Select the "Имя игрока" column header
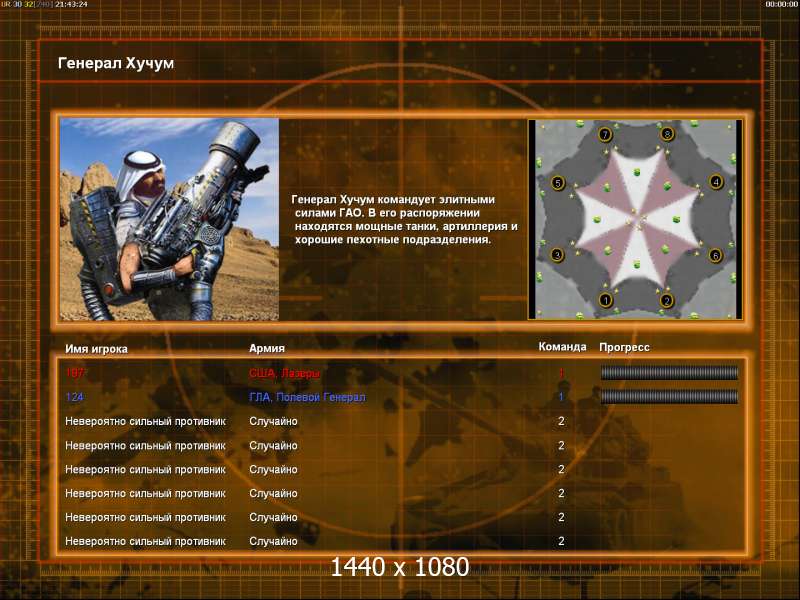 click(96, 348)
